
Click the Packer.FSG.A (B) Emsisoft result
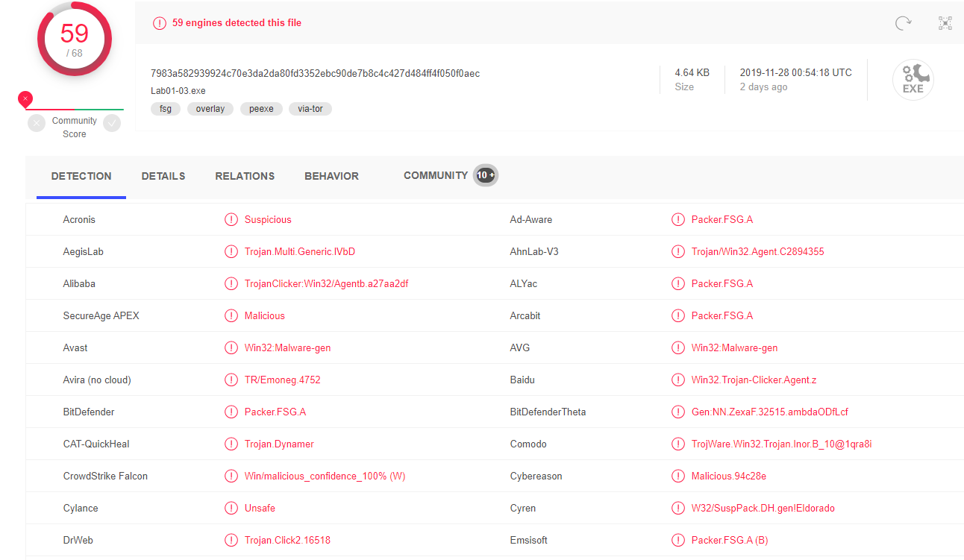730,540
